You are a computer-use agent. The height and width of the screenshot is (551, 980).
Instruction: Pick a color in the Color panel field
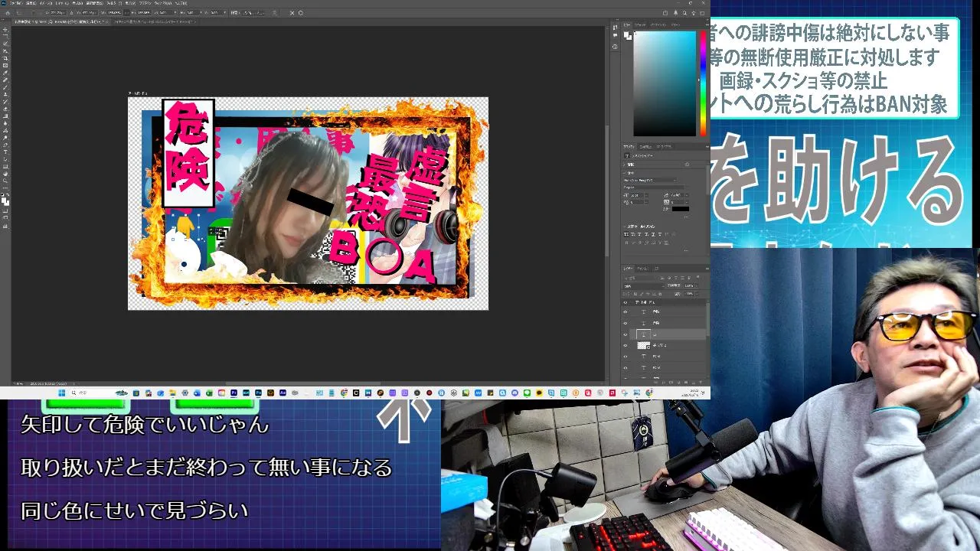[665, 83]
